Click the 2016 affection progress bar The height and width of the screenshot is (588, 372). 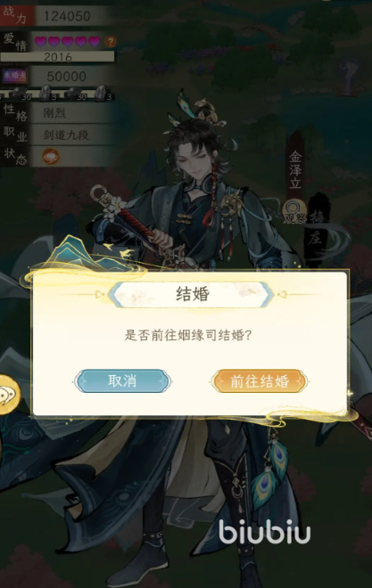pyautogui.click(x=57, y=57)
